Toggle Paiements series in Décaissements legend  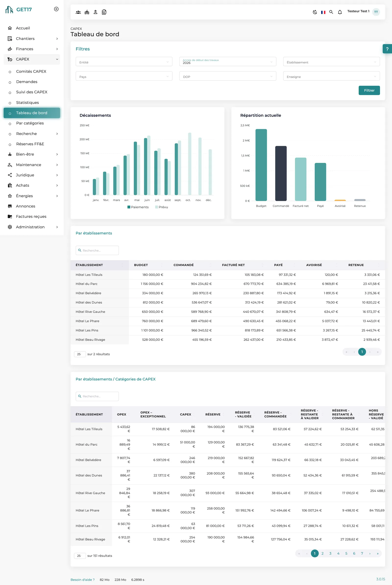pos(138,207)
